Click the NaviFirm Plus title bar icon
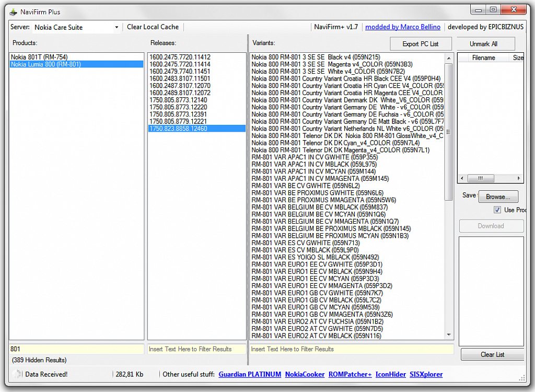The image size is (535, 392). (13, 13)
